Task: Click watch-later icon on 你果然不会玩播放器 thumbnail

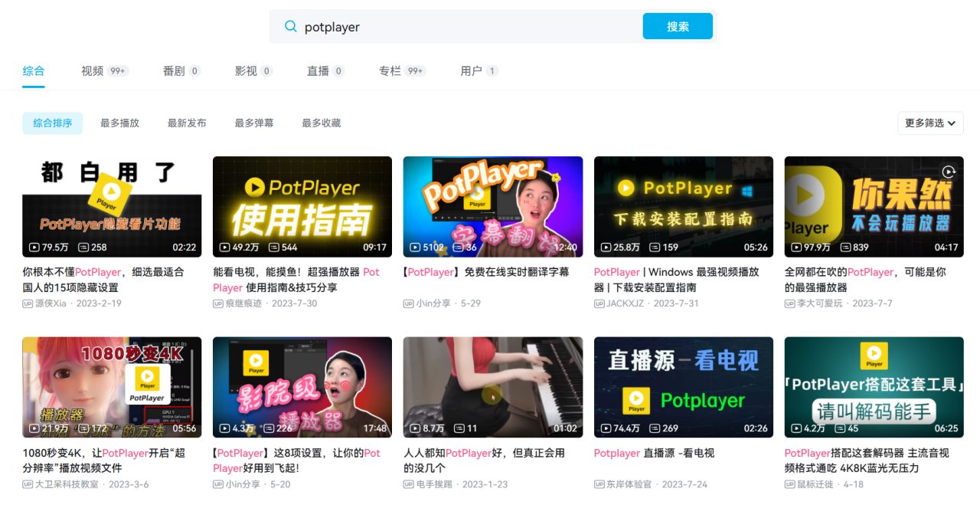Action: pos(949,172)
